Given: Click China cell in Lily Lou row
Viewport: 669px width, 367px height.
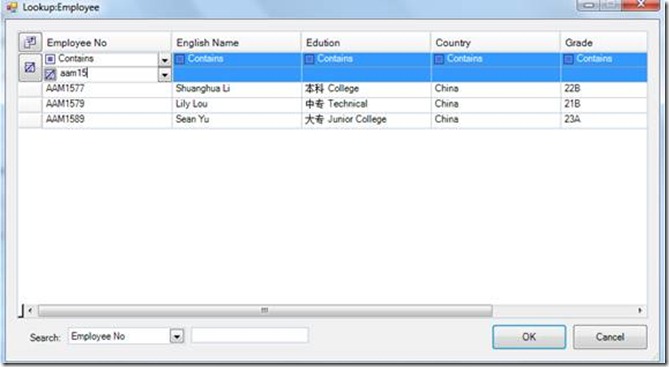Looking at the screenshot, I should 496,104.
